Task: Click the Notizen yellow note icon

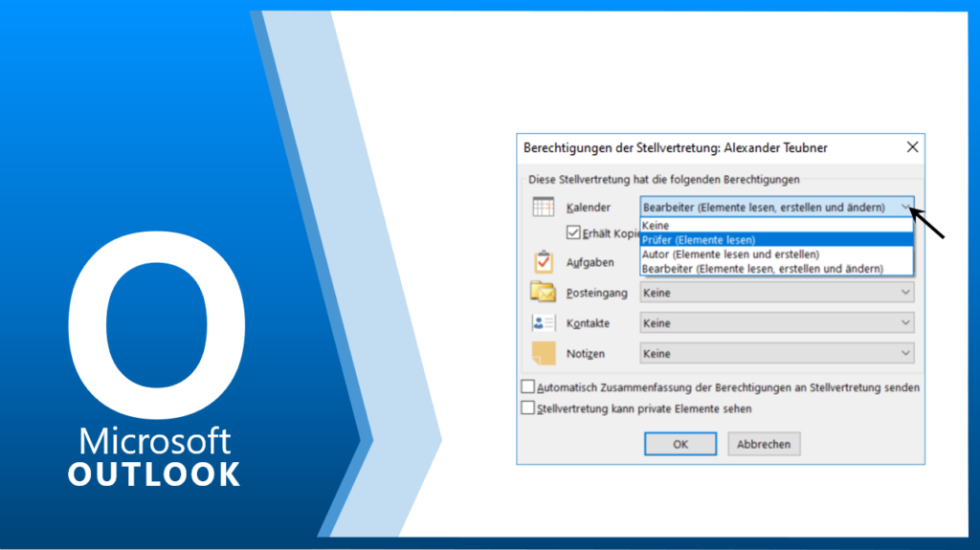Action: pyautogui.click(x=544, y=353)
